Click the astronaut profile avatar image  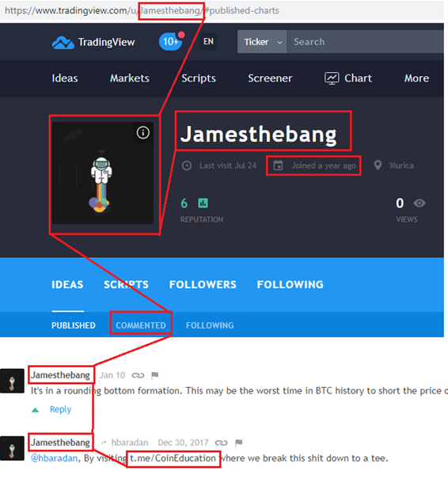(103, 173)
